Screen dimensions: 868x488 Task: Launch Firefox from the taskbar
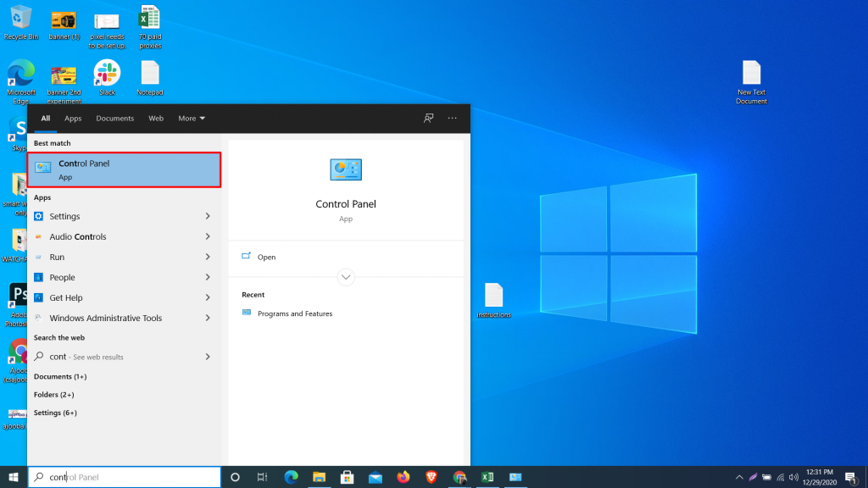[x=403, y=477]
